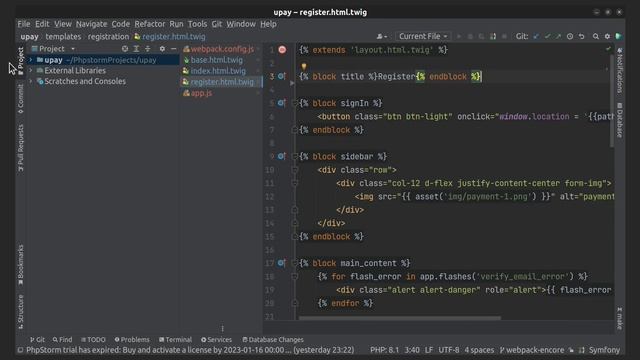This screenshot has height=360, width=640.
Task: Click the Debug icon in the toolbar
Action: [470, 36]
